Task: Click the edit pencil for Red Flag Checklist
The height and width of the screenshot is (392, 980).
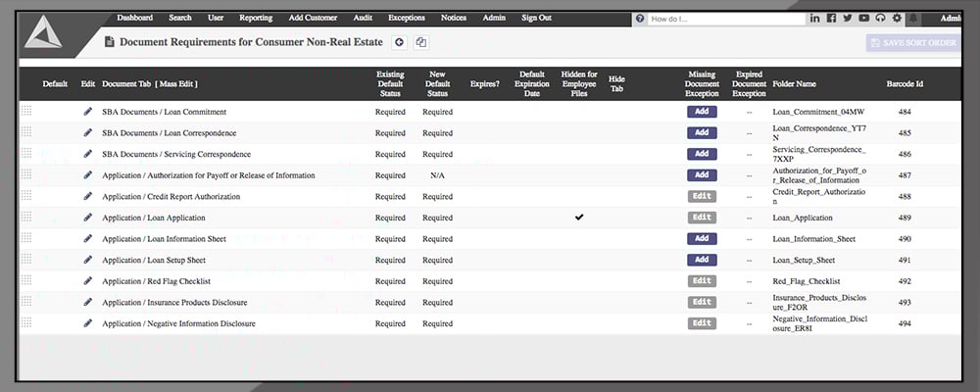Action: coord(88,281)
